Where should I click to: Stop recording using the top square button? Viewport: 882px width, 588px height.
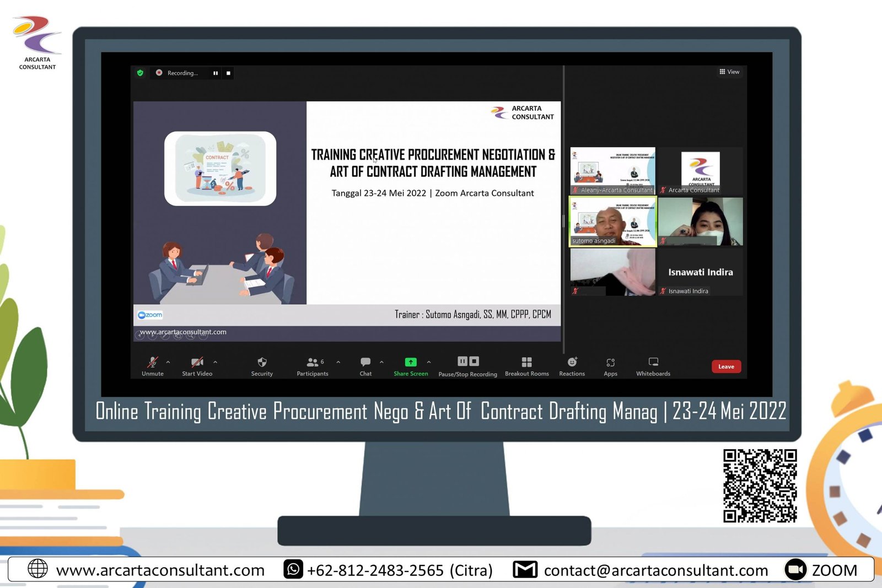(228, 73)
